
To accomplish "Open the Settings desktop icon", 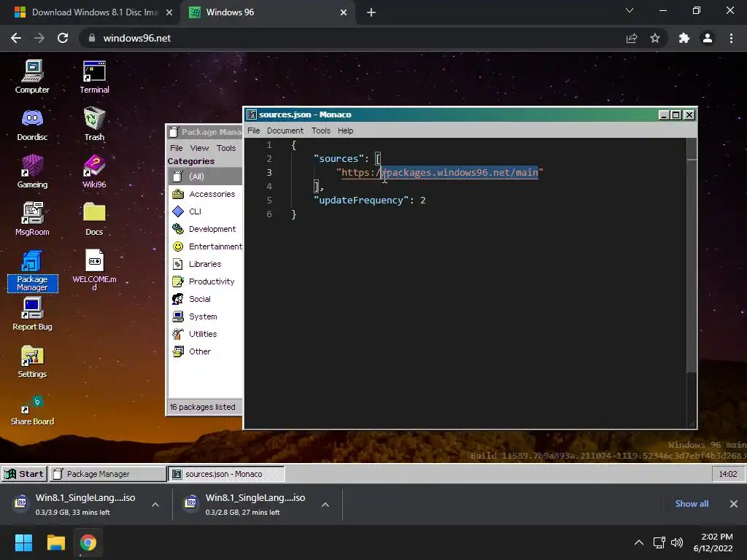I will point(32,362).
